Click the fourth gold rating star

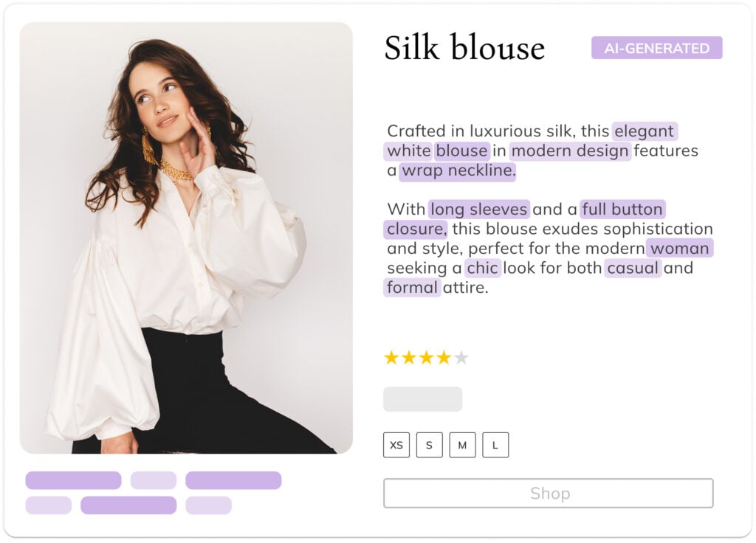(x=444, y=358)
